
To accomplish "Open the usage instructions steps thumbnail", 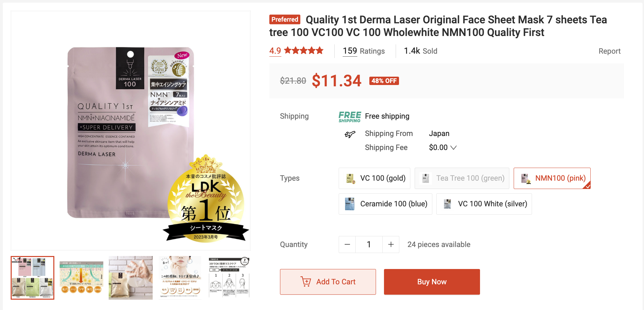I will coord(229,278).
